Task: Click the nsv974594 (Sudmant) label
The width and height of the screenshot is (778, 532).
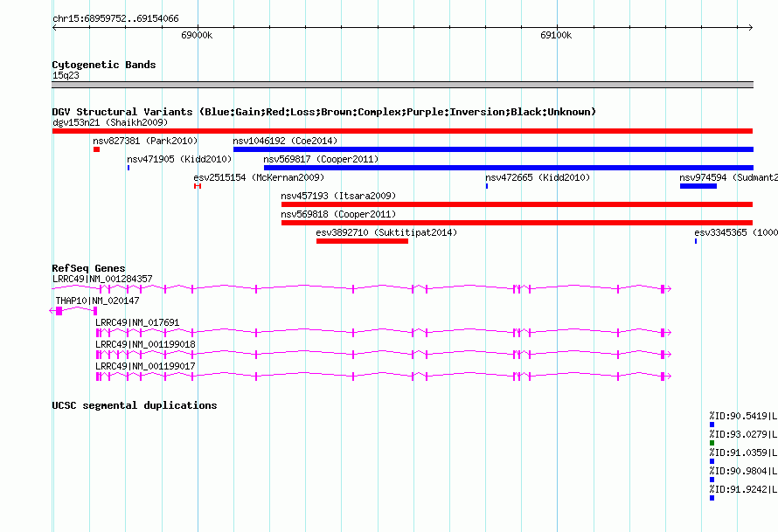Action: [x=728, y=177]
